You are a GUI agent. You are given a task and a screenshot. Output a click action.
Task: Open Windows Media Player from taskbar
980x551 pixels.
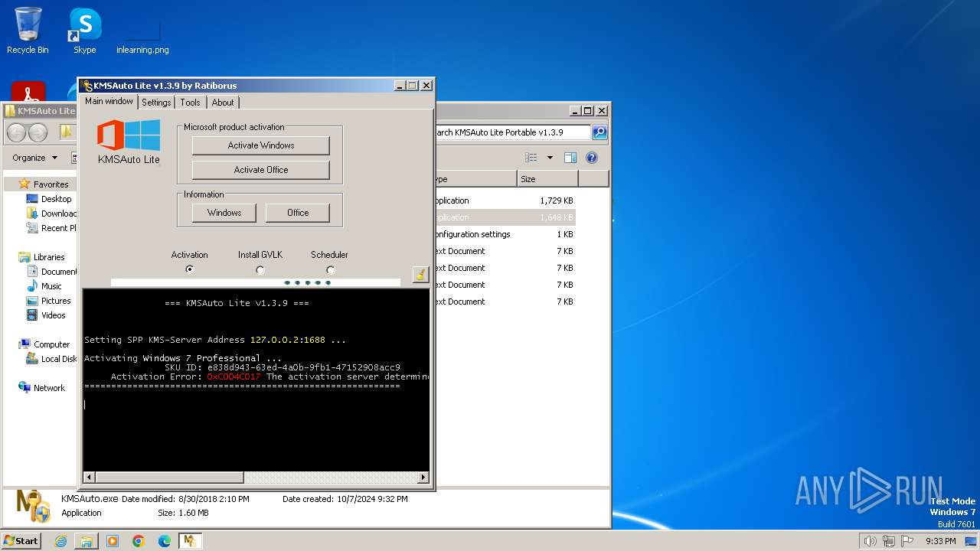[113, 541]
